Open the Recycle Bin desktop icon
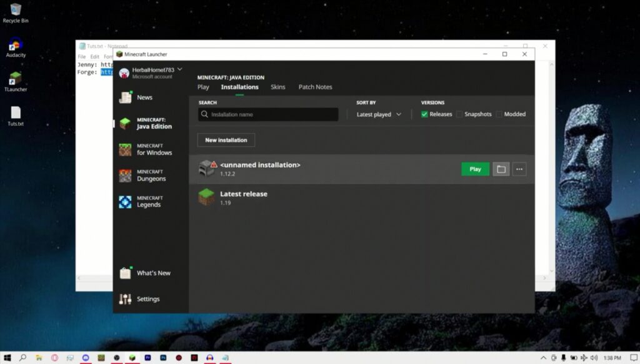Screen dimensions: 640x364 pos(16,12)
